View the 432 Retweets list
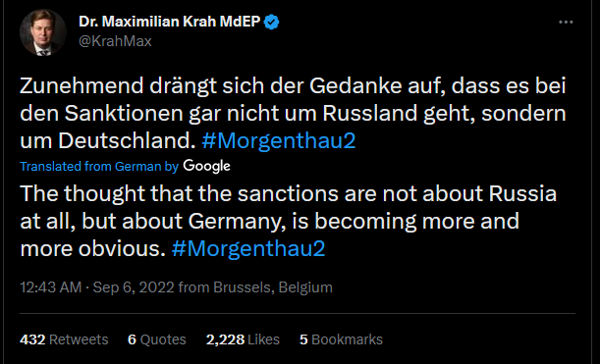 tap(64, 339)
